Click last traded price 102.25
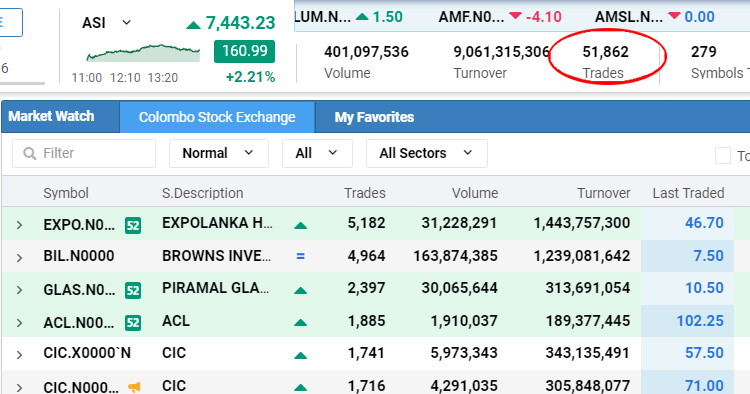 tap(700, 321)
